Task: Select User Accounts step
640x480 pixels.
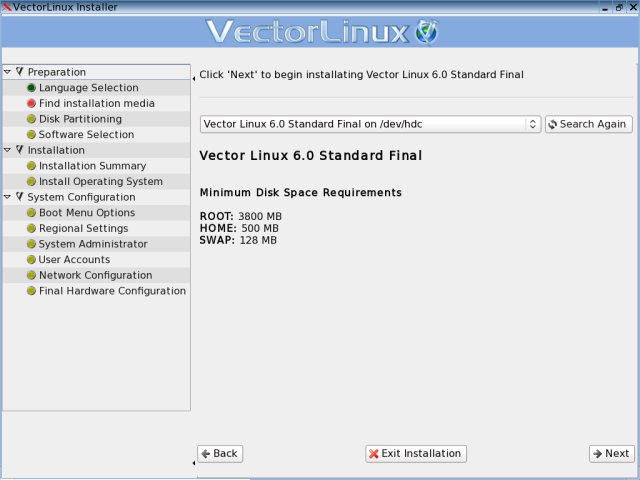Action: click(x=74, y=260)
